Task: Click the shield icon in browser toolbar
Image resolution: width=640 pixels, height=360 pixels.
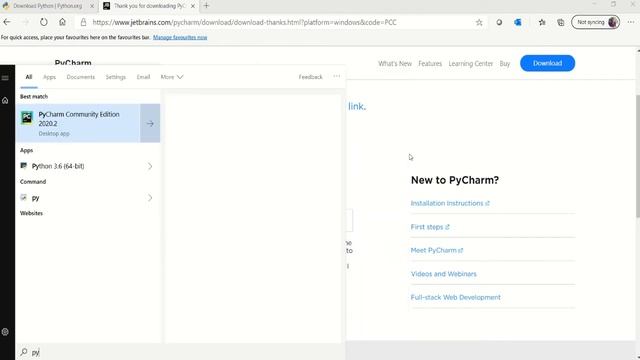Action: pos(499,22)
